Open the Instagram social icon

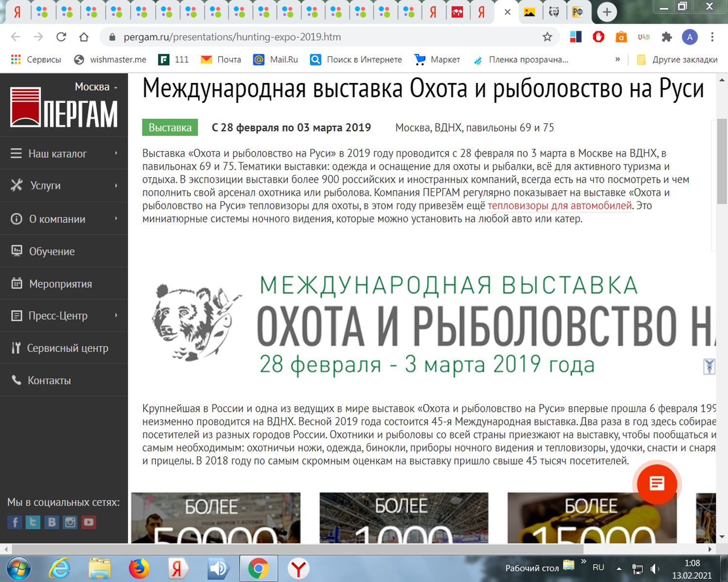pos(70,522)
